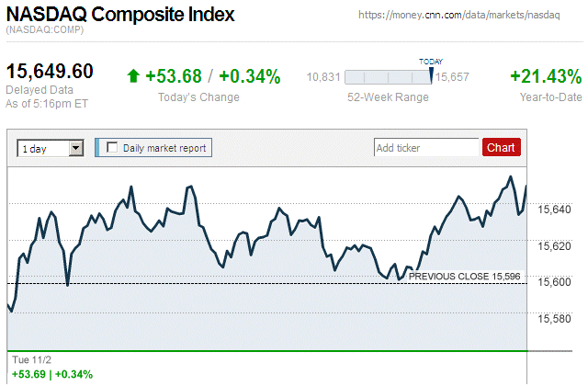Select the 52-week low value 10,831
Viewport: 588px width, 386px height.
coord(323,77)
